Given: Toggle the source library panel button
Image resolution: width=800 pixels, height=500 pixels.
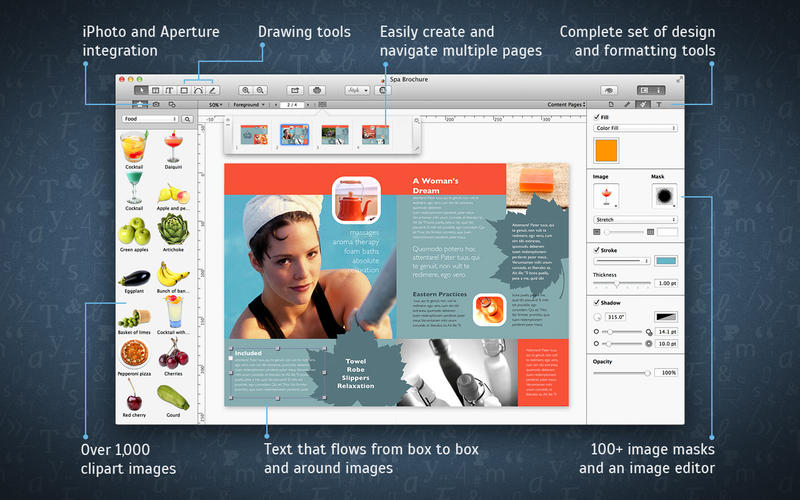Looking at the screenshot, I should 644,90.
